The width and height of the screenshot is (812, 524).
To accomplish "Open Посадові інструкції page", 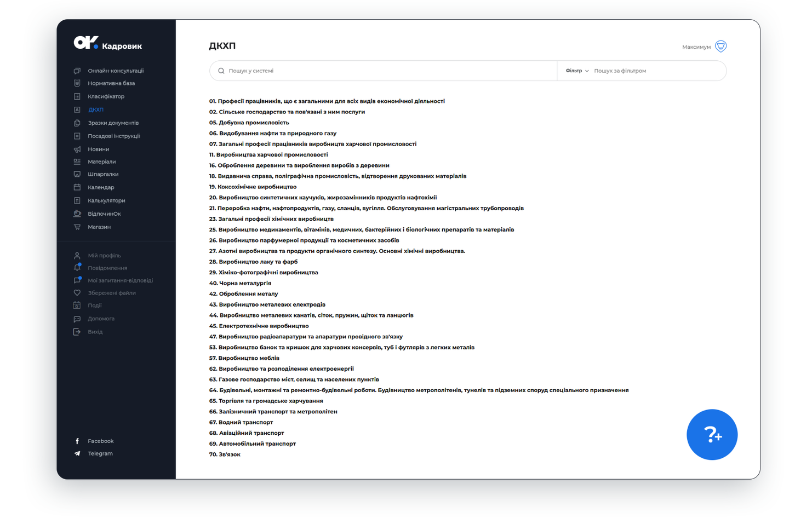I will click(114, 136).
